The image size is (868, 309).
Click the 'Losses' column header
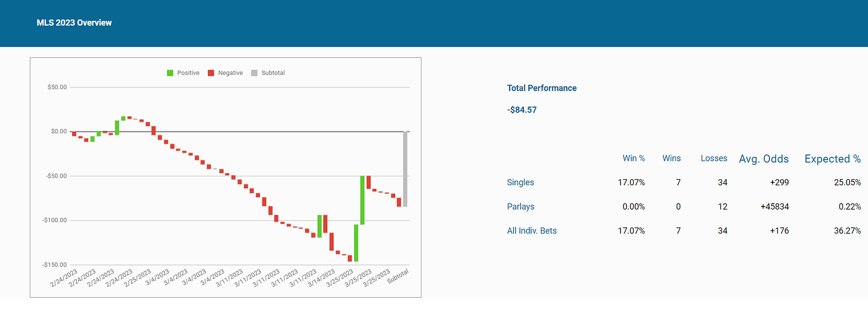714,158
